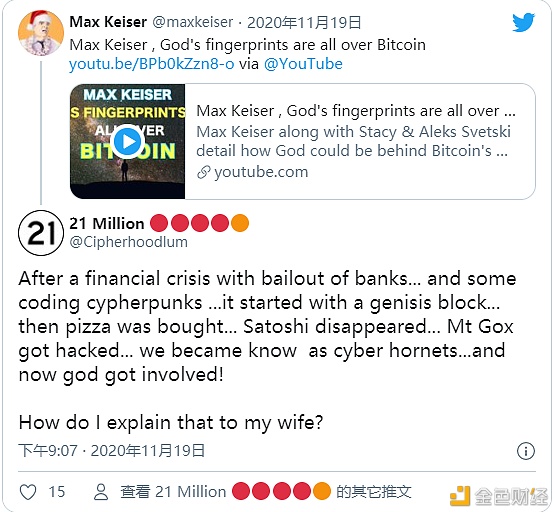This screenshot has height=512, width=554.
Task: Click the link chain icon beside youtube.com
Action: (204, 172)
